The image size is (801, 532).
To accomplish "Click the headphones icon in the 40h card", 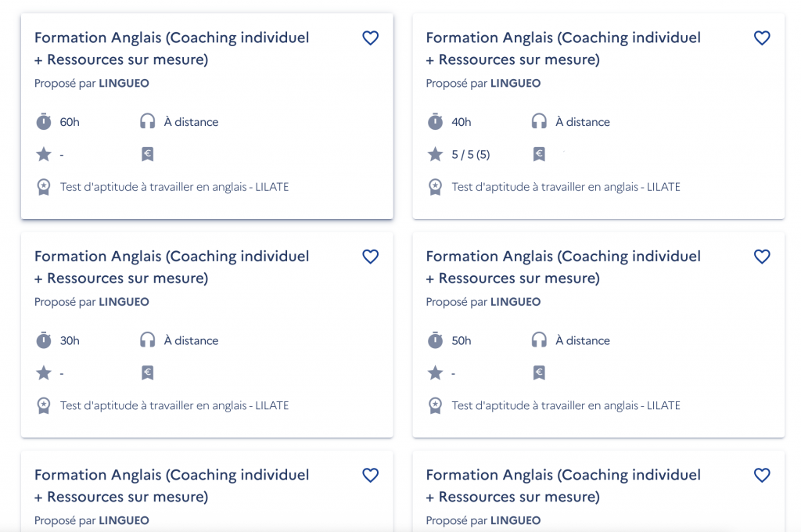I will 539,121.
